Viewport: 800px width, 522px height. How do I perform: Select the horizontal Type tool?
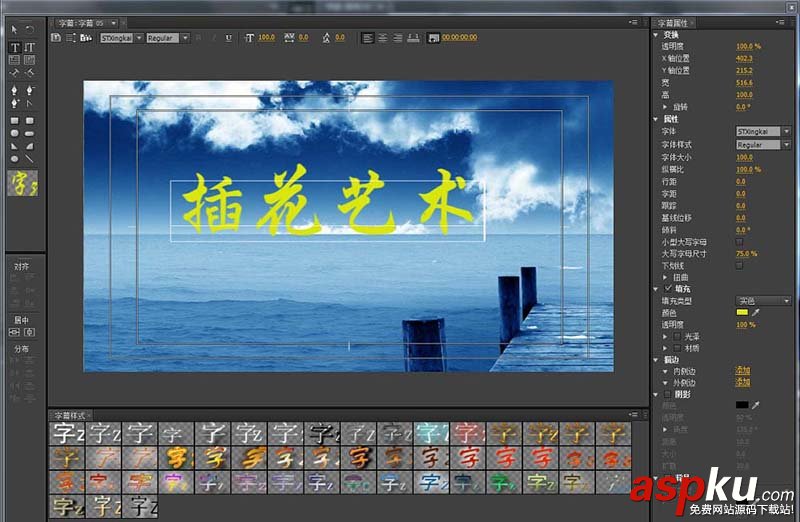click(x=14, y=47)
